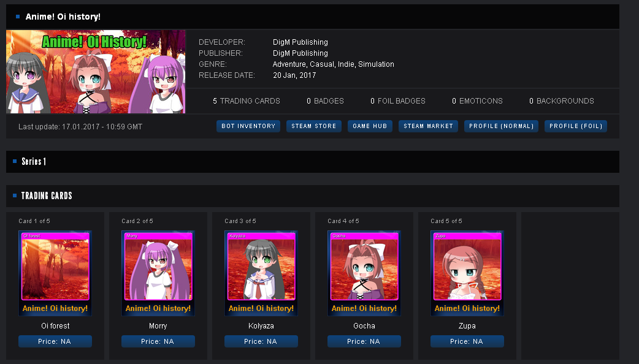The image size is (639, 364).
Task: Select the Kolyaza trading card image
Action: (261, 273)
